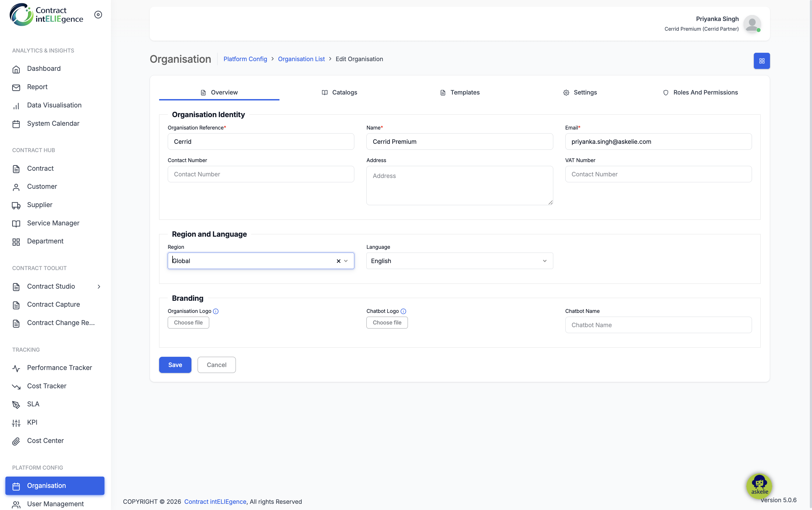This screenshot has height=510, width=812.
Task: Open Contract Studio in sidebar
Action: click(x=51, y=286)
